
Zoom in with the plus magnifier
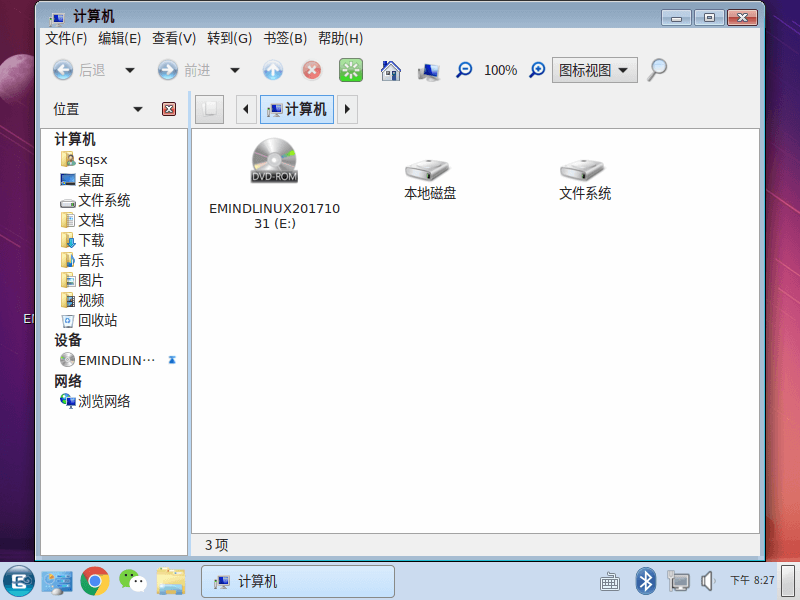(x=537, y=69)
